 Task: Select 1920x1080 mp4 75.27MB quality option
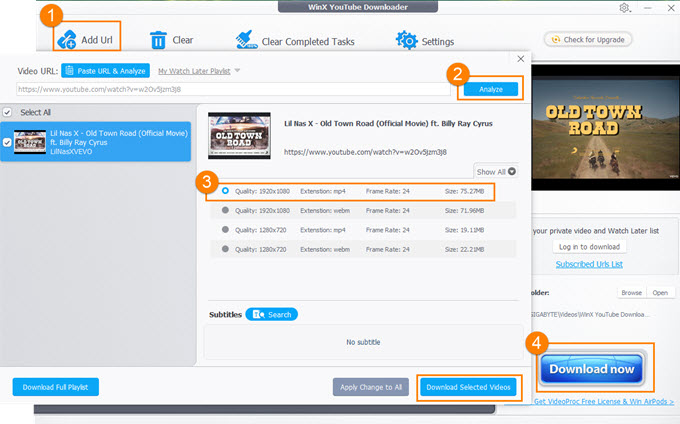click(x=225, y=191)
